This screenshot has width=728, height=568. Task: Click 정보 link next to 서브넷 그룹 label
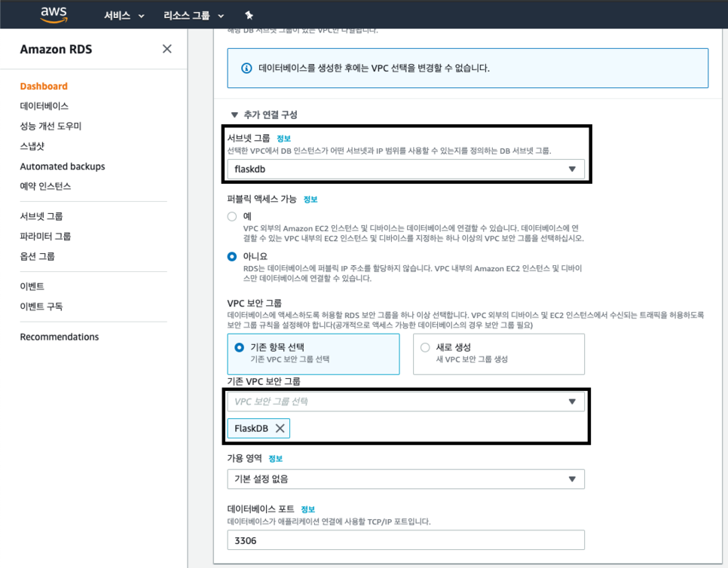[x=283, y=139]
